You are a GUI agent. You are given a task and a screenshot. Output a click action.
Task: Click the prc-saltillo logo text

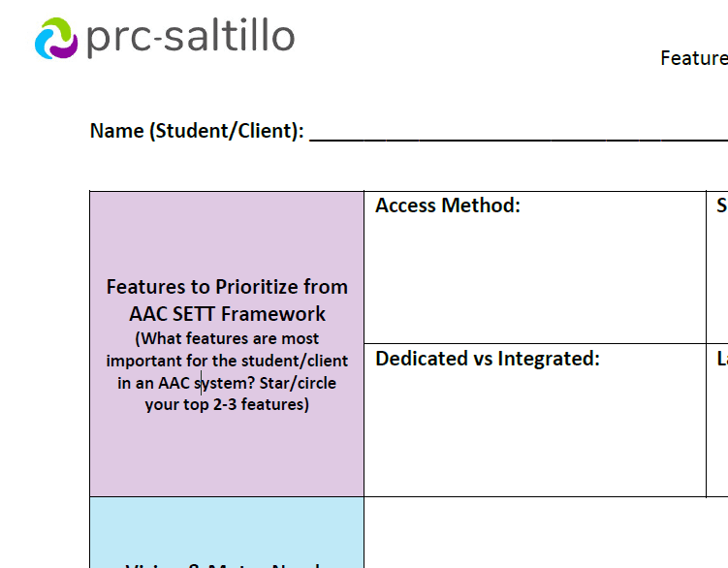coord(190,38)
